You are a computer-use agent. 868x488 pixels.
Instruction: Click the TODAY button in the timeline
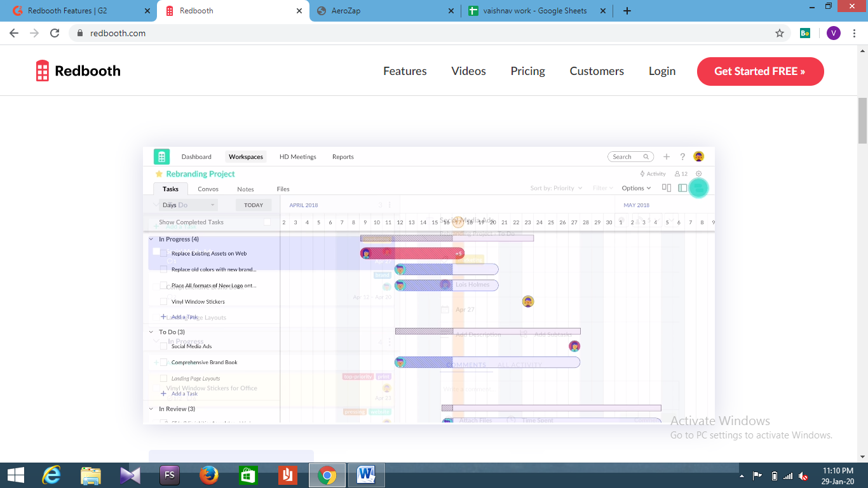254,205
